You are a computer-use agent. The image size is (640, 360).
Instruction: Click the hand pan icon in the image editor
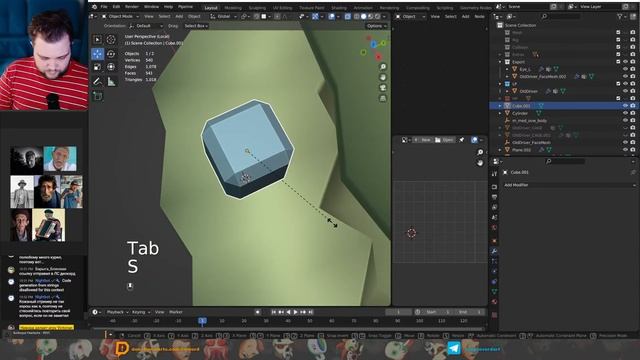480,162
